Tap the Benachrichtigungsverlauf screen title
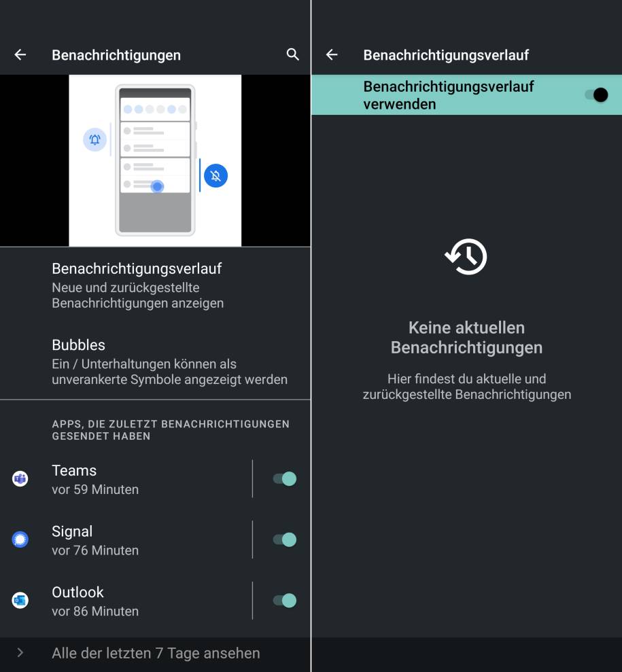Viewport: 622px width, 672px height. coord(446,55)
